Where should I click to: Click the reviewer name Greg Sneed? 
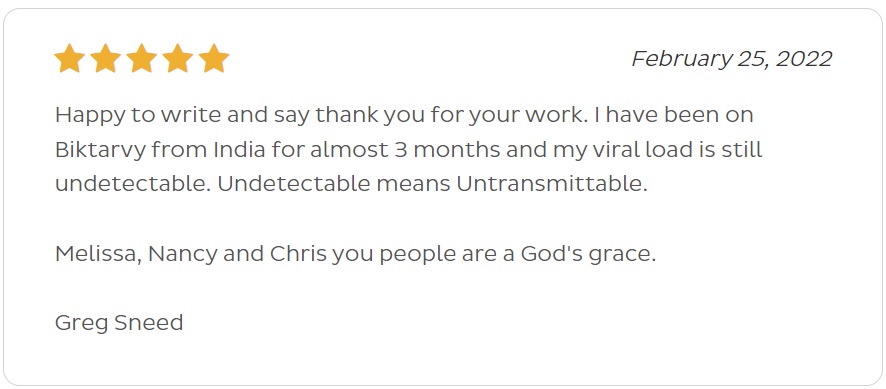[x=119, y=323]
